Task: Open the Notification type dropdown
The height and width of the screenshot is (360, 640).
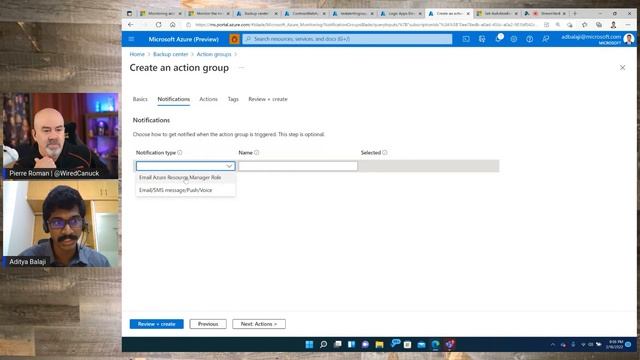Action: coord(186,166)
